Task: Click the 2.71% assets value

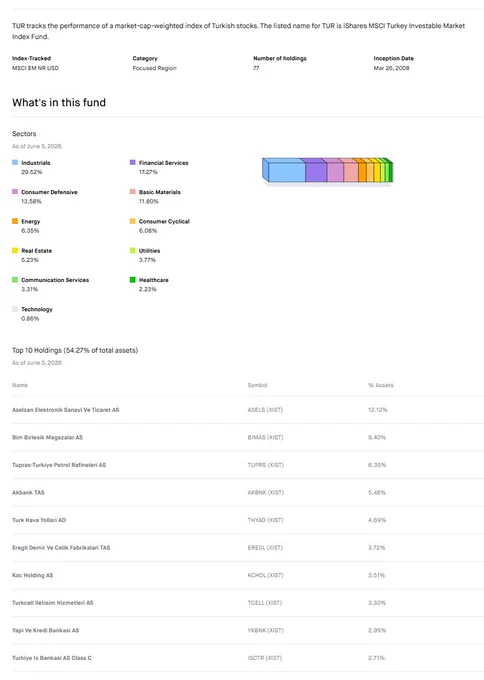Action: tap(376, 658)
